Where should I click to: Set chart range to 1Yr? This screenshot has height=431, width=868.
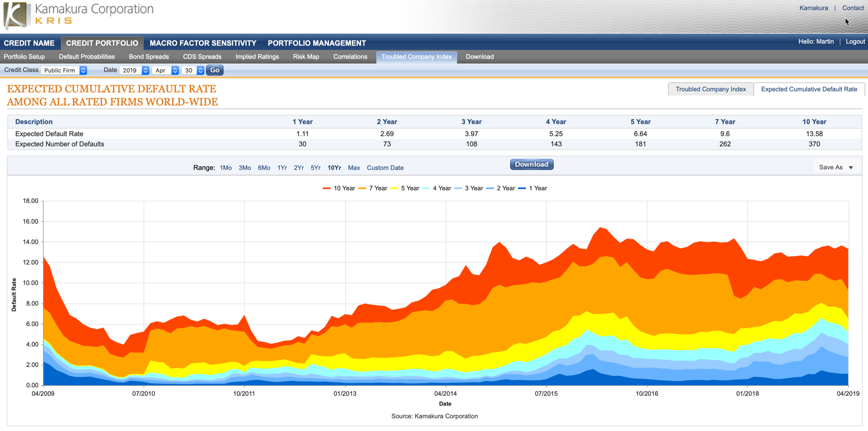282,168
